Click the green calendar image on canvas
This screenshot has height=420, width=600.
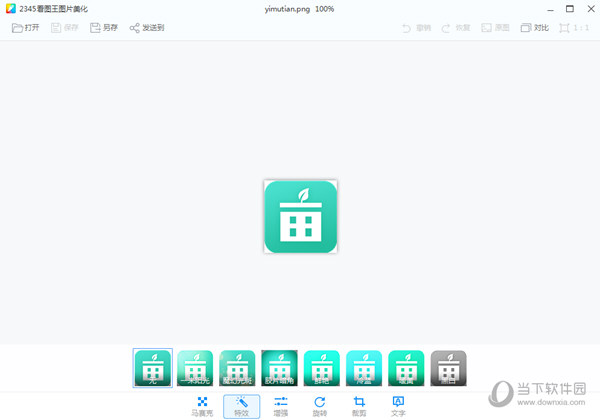(x=300, y=217)
